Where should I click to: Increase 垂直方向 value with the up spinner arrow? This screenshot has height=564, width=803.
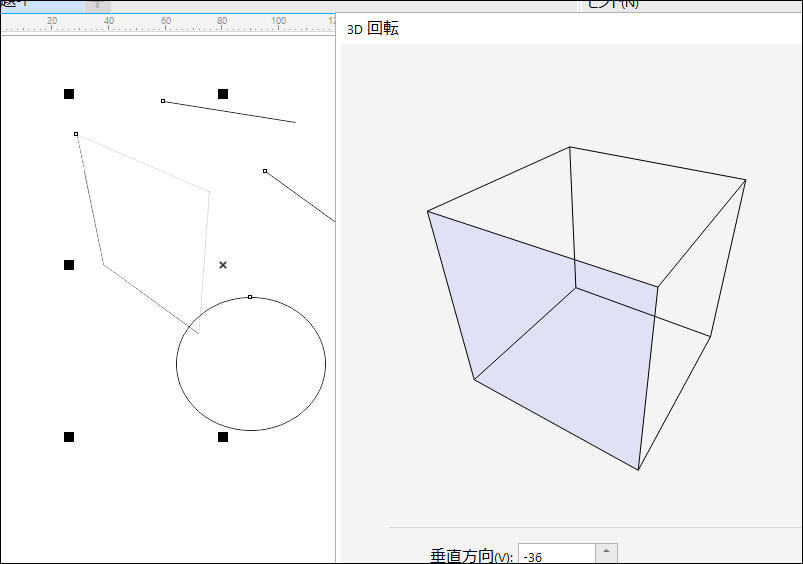[606, 551]
